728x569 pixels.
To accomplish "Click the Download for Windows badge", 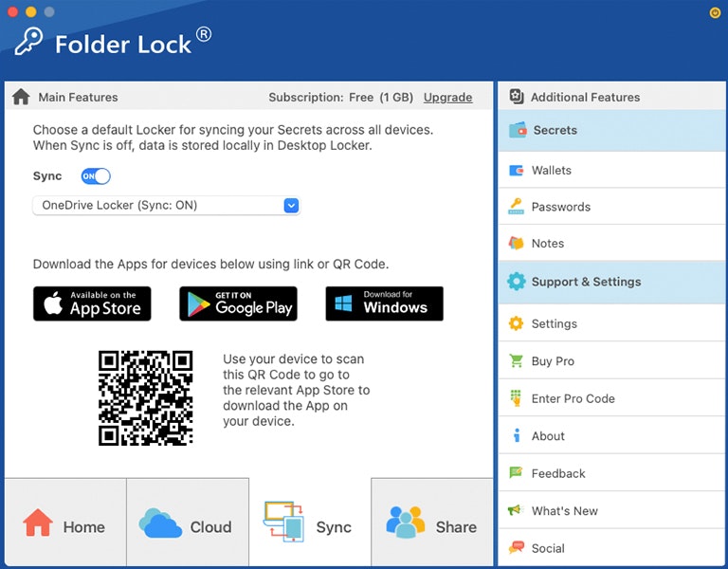I will (x=385, y=303).
